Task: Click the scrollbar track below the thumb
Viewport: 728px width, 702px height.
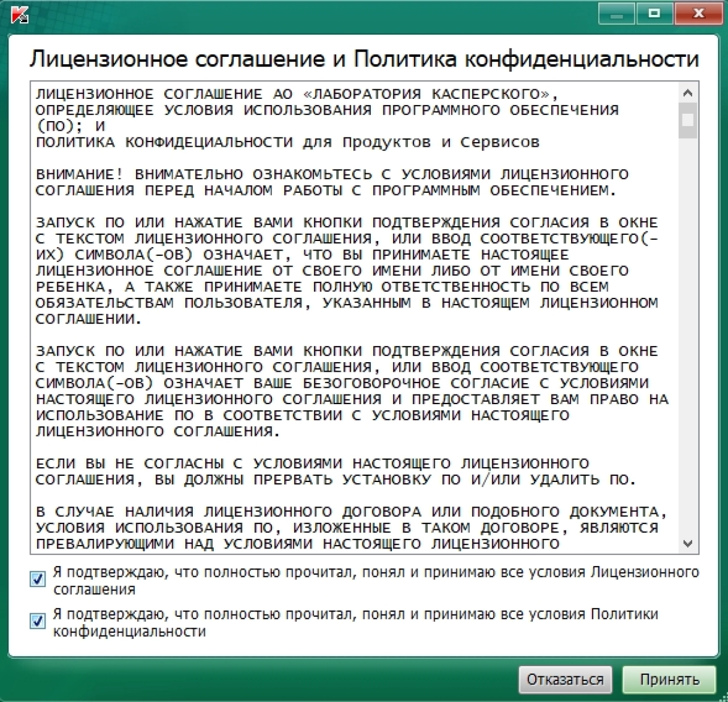Action: tap(688, 335)
